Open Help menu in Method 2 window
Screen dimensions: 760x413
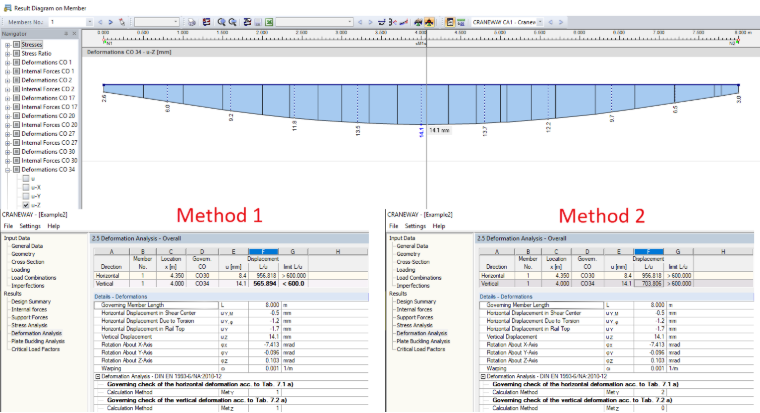(439, 226)
